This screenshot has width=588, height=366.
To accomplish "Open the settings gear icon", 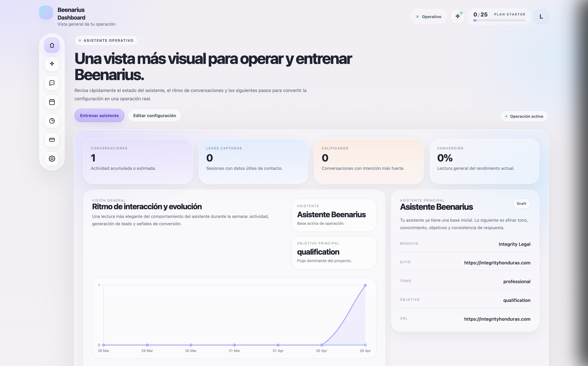I will click(x=52, y=159).
